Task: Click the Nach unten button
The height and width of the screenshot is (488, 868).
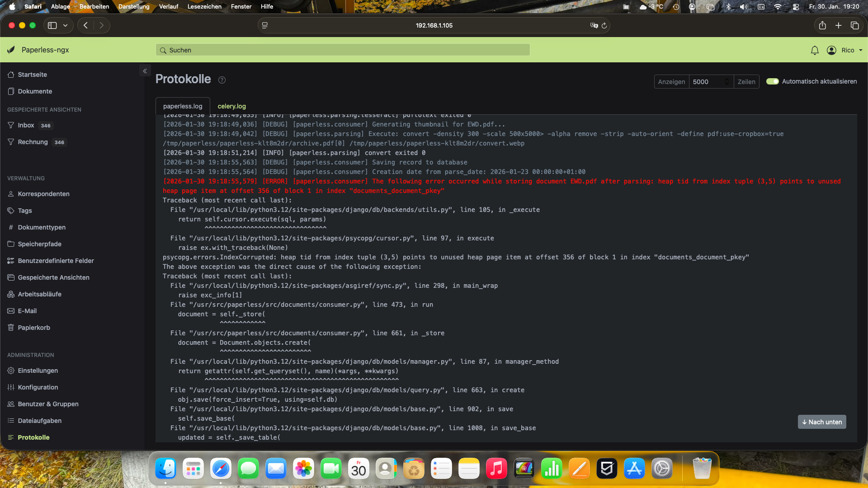Action: pyautogui.click(x=821, y=422)
